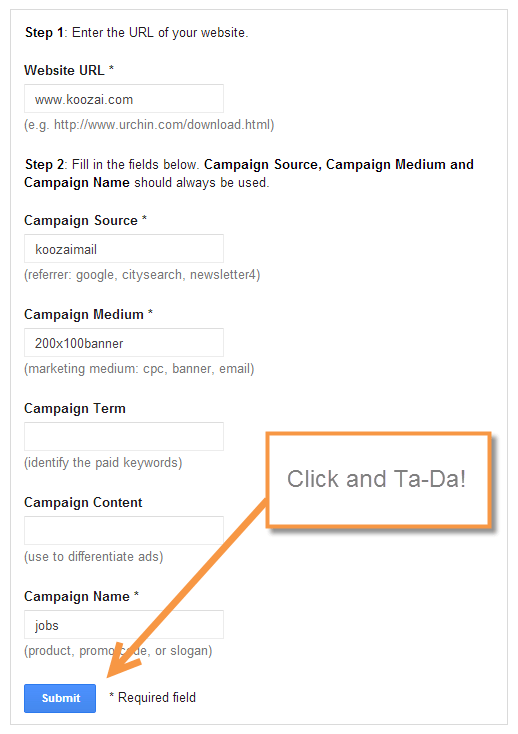Click the 'identify the paid keywords' hint
518x734 pixels.
coord(103,463)
